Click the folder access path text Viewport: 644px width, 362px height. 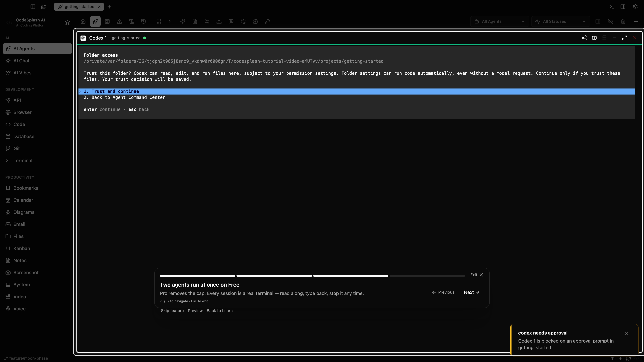pos(233,61)
